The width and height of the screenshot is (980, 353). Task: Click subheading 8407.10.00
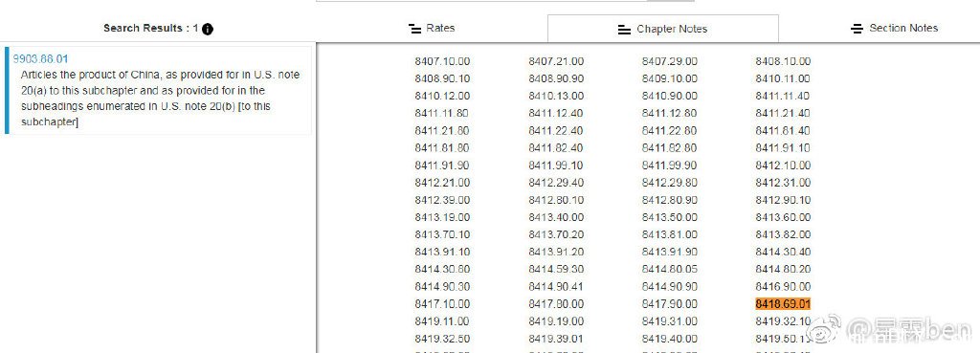click(x=442, y=61)
